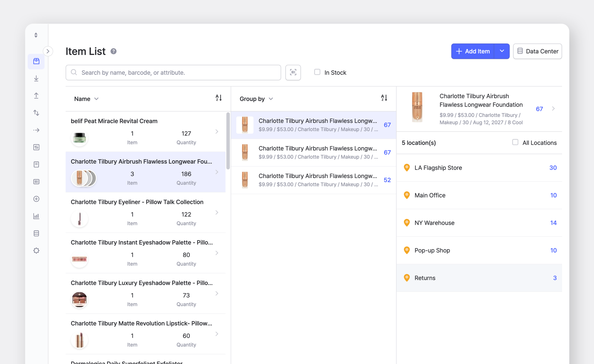
Task: Open sidebar Settings gear icon
Action: [36, 250]
